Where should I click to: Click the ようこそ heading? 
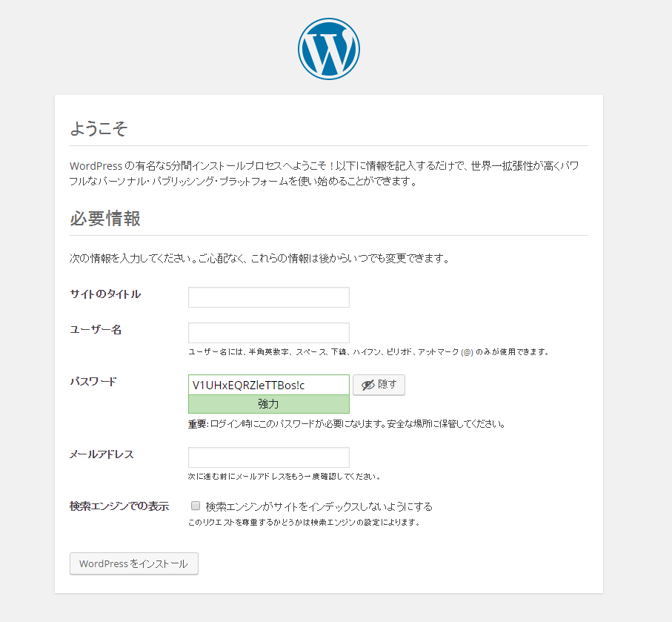pyautogui.click(x=99, y=129)
